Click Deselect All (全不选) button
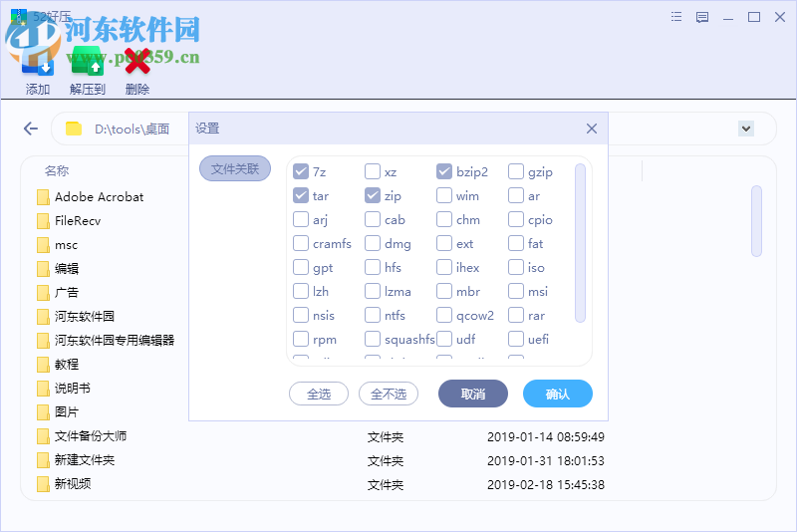The height and width of the screenshot is (532, 797). [389, 394]
